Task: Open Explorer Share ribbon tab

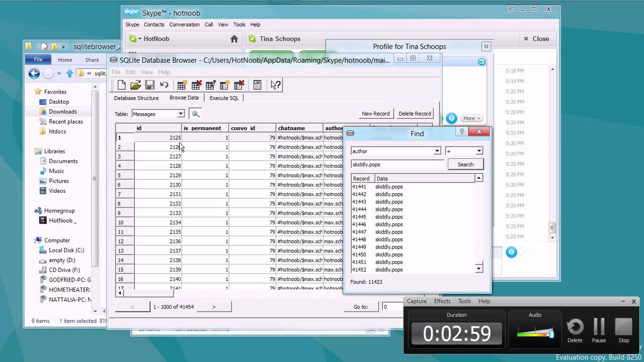Action: [92, 60]
